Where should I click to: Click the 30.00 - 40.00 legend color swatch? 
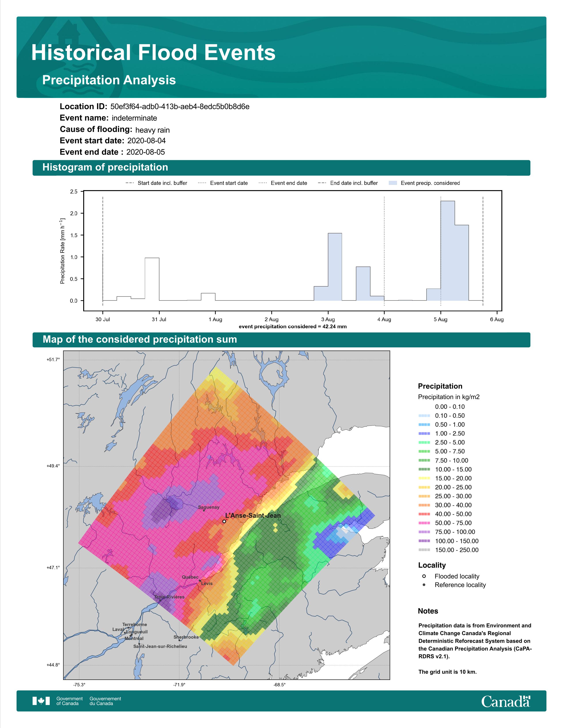click(x=424, y=505)
